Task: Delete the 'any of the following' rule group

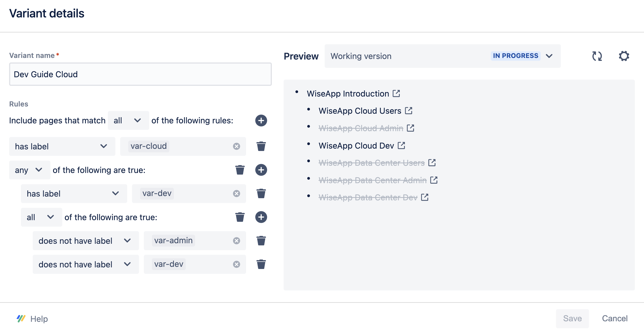Action: click(x=240, y=170)
